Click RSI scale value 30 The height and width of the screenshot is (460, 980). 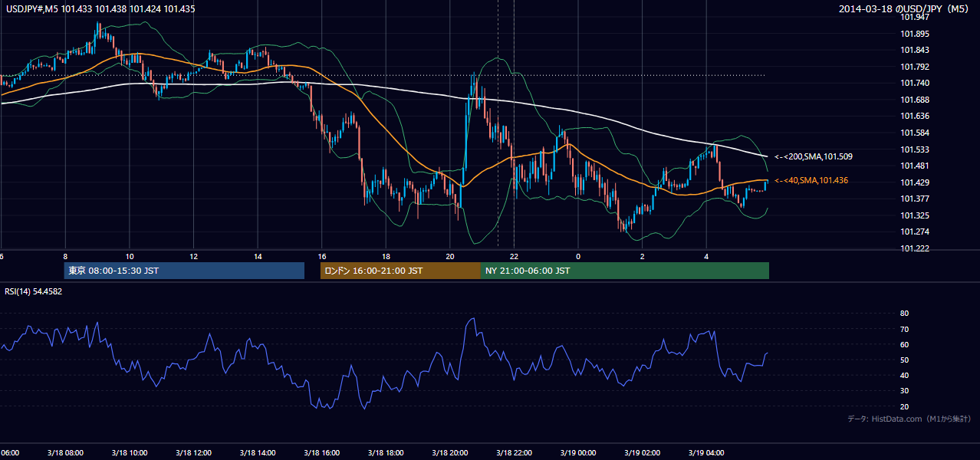[905, 391]
